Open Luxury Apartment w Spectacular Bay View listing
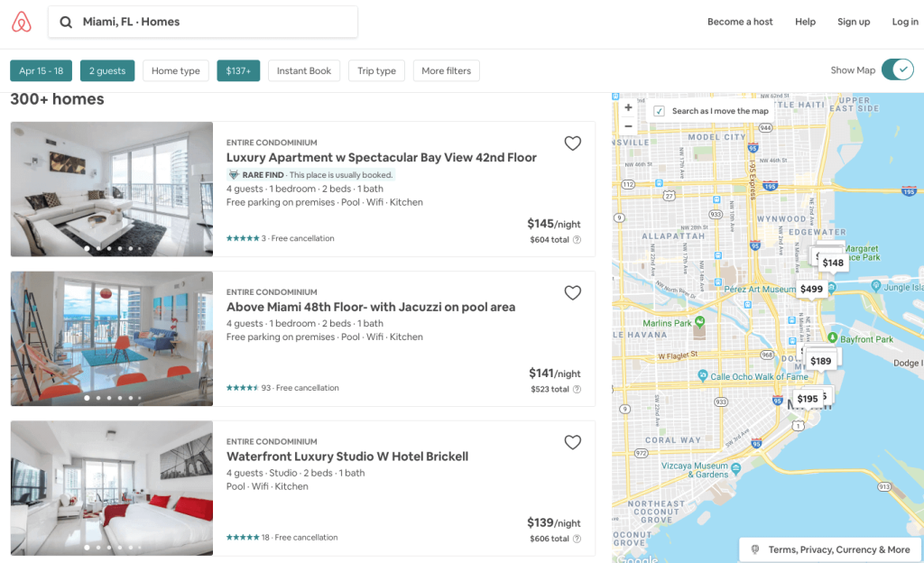924x563 pixels. (382, 157)
